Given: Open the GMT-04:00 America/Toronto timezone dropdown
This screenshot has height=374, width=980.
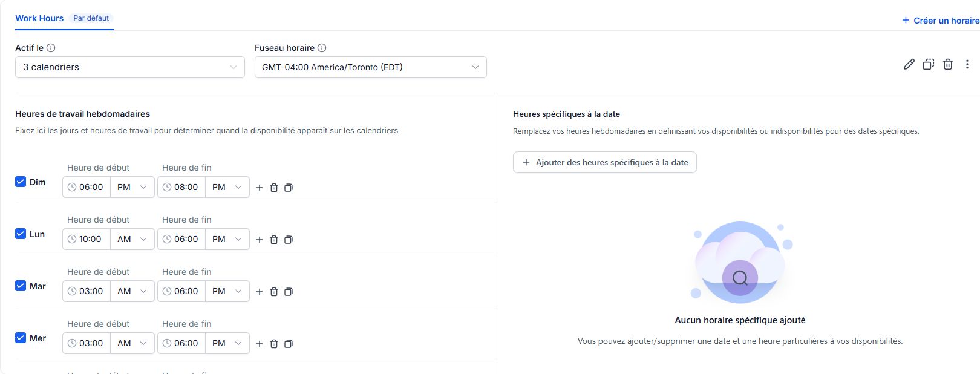Looking at the screenshot, I should [371, 67].
